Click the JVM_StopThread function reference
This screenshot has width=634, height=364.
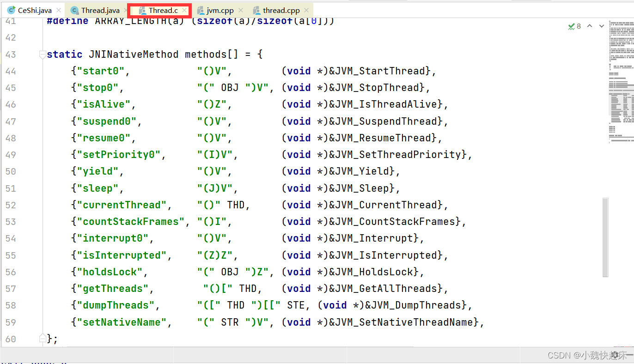377,88
